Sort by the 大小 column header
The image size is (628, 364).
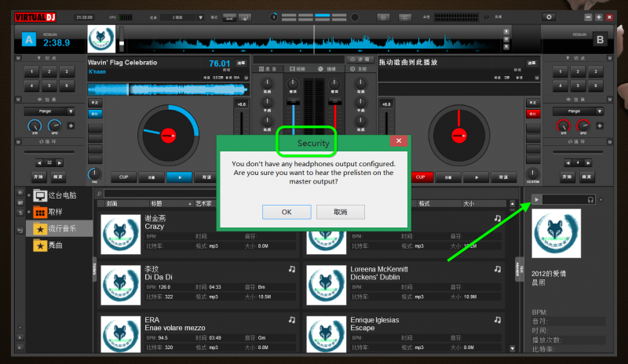pyautogui.click(x=468, y=203)
